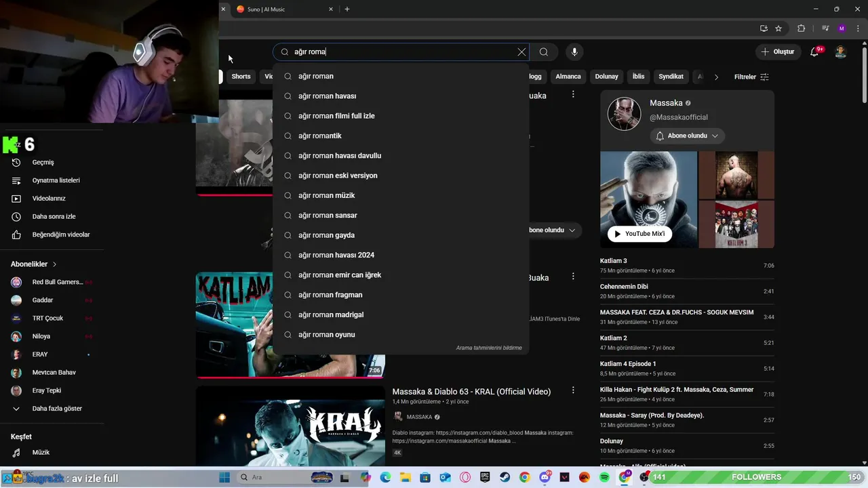Choose suggestion 'ağır roman eski versiyon'

[401, 176]
